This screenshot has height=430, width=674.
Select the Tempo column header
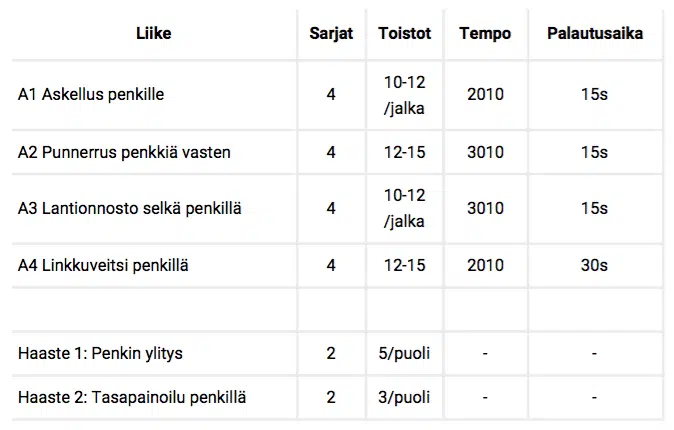click(x=485, y=34)
